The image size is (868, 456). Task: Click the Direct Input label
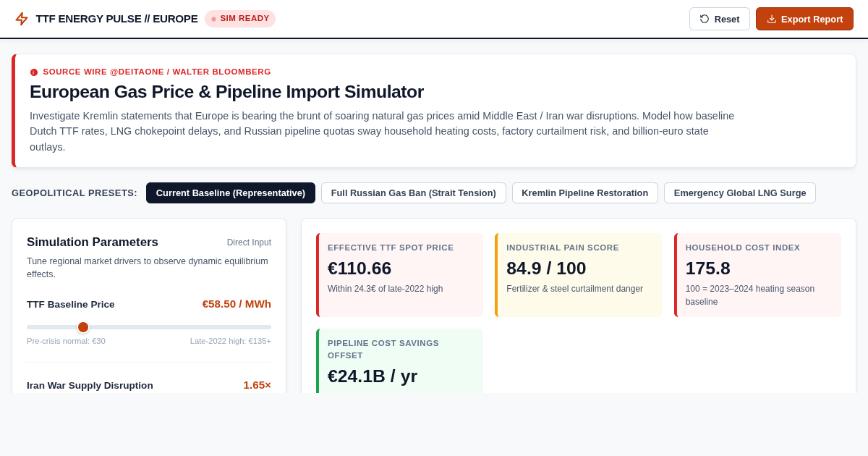coord(249,242)
